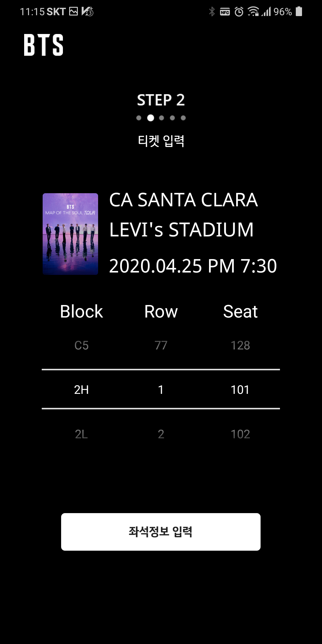322x644 pixels.
Task: Tap the Wi-Fi status icon
Action: click(253, 11)
